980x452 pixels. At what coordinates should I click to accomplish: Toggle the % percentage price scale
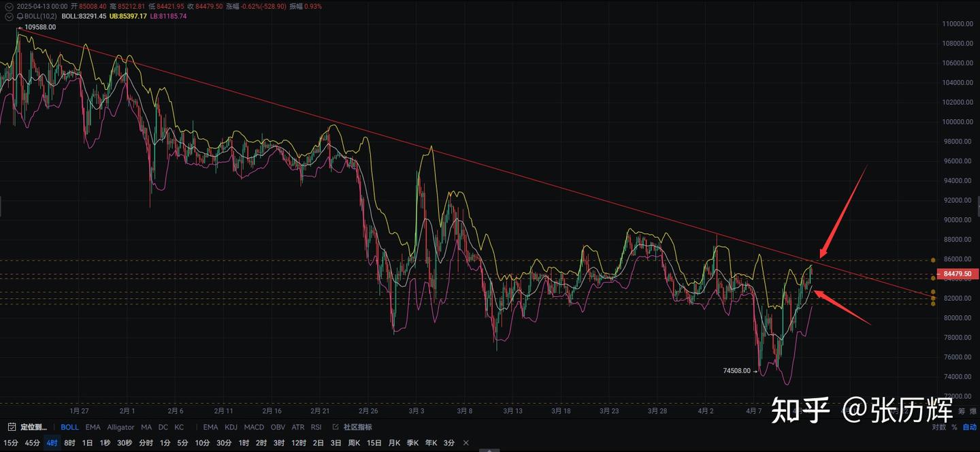955,427
